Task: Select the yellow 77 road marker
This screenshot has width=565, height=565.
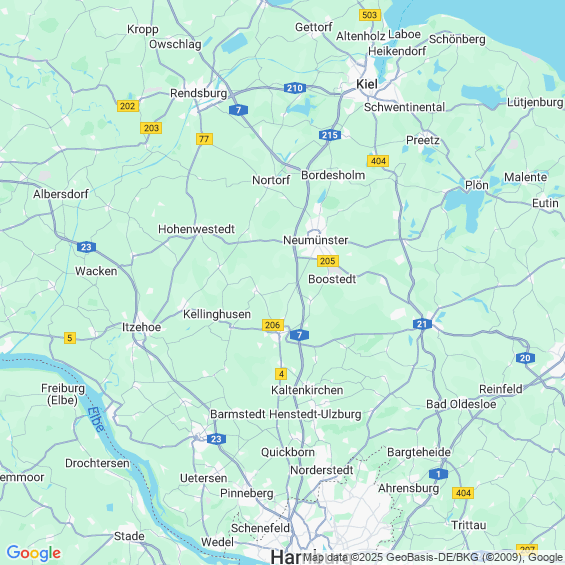Action: [204, 139]
